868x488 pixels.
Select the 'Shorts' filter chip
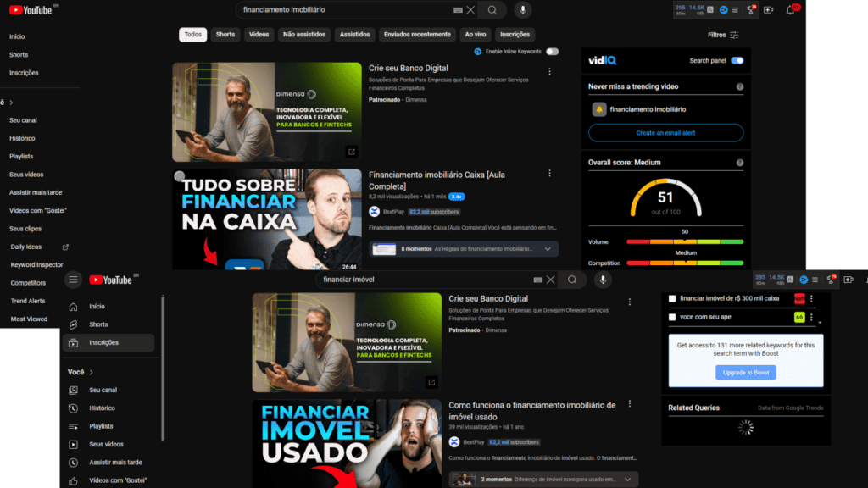point(225,35)
